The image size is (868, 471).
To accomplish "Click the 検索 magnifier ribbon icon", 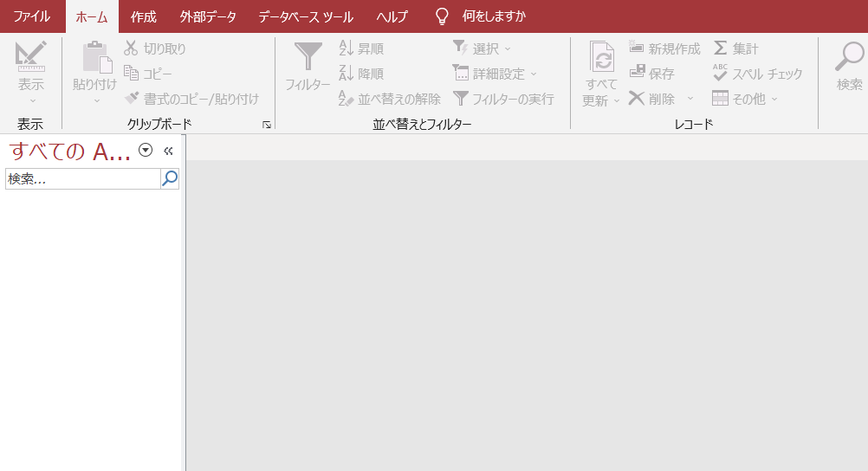I will [849, 57].
